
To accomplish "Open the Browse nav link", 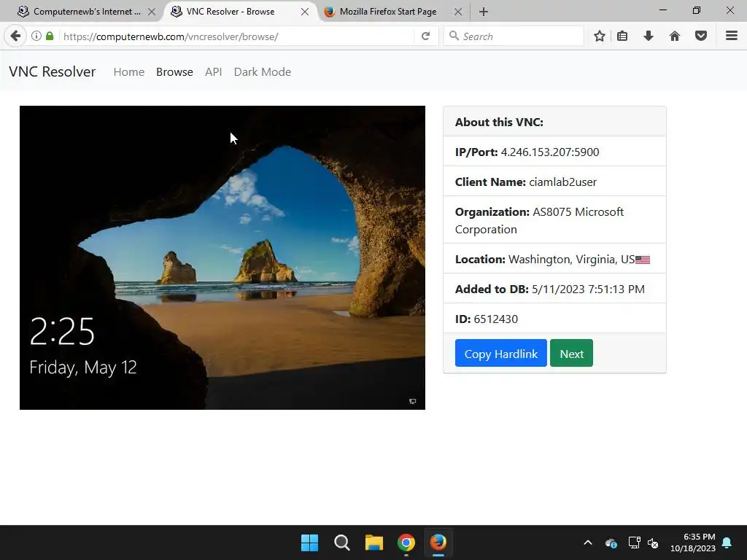I will click(174, 72).
